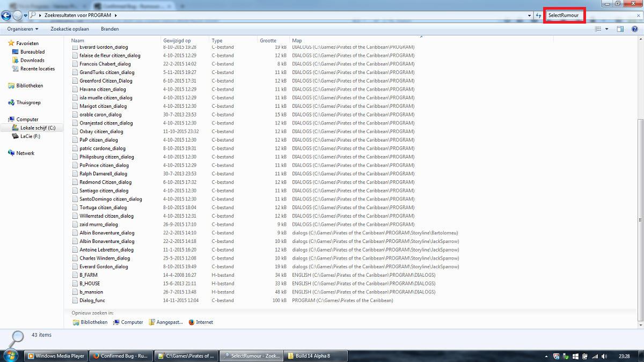
Task: Select Favorieten in the navigation pane
Action: pyautogui.click(x=27, y=43)
